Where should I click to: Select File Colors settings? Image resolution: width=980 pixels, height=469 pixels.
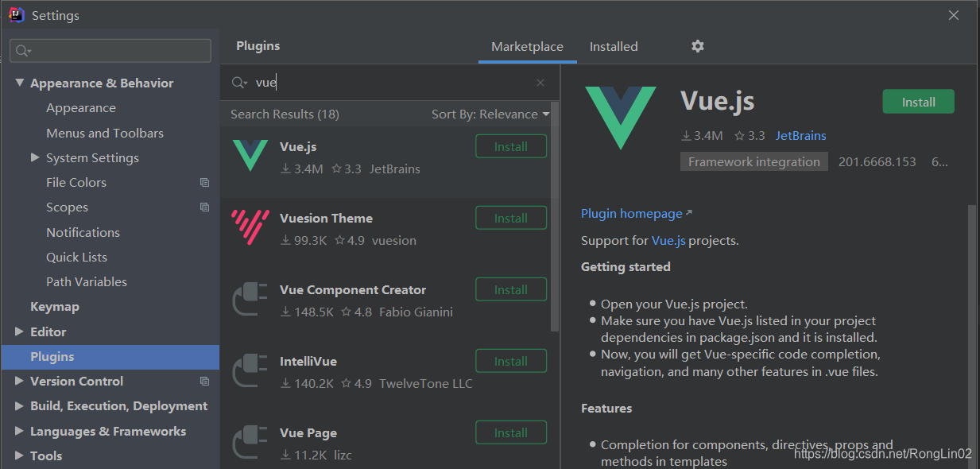click(x=76, y=183)
